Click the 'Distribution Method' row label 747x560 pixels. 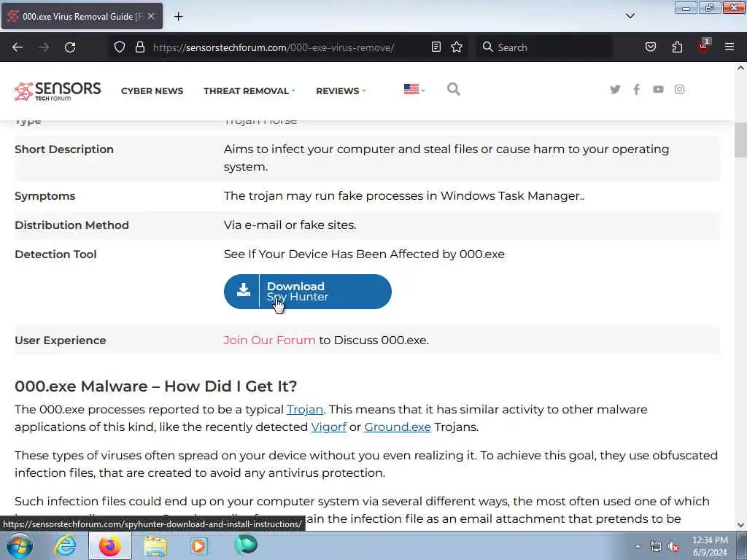coord(72,225)
